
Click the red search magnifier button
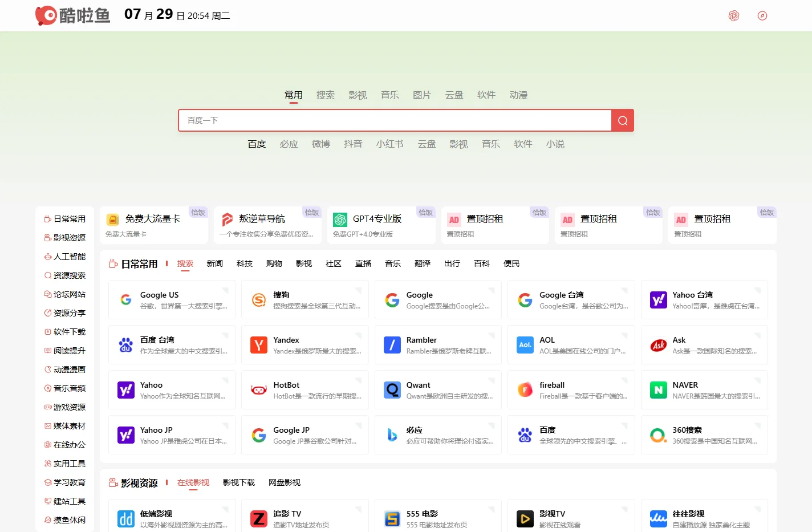coord(623,120)
